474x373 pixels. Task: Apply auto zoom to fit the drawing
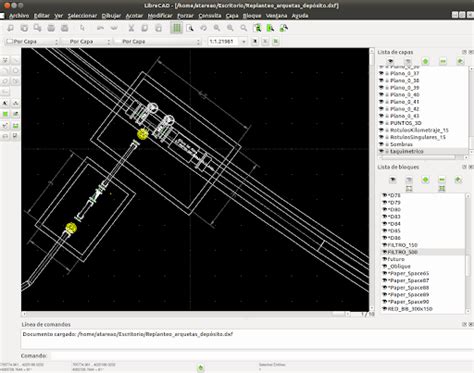(244, 28)
